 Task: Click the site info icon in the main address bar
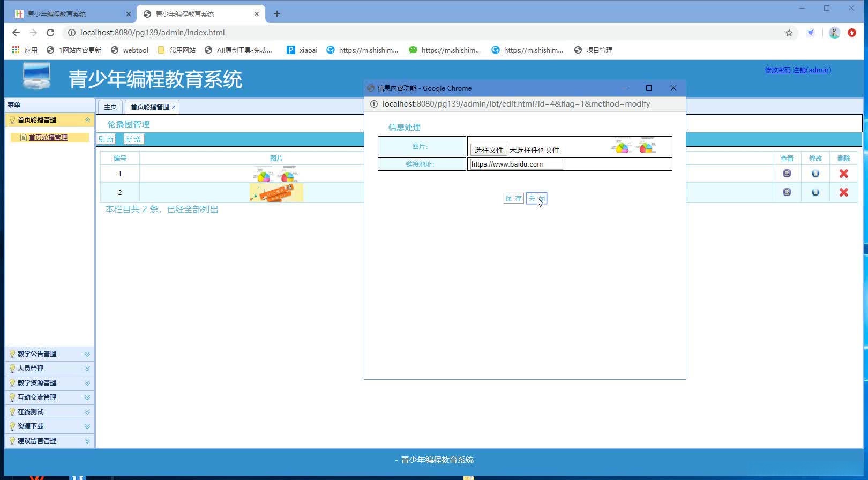pos(71,33)
